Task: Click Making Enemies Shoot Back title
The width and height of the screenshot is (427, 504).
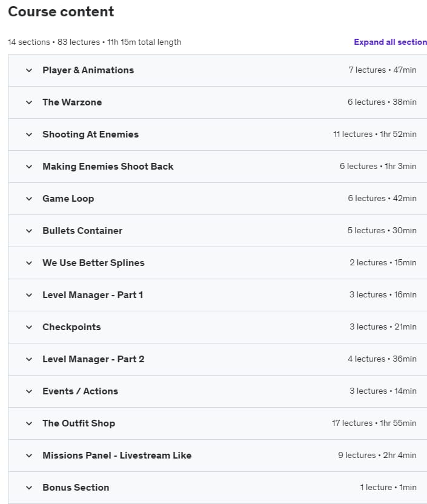Action: coord(108,167)
